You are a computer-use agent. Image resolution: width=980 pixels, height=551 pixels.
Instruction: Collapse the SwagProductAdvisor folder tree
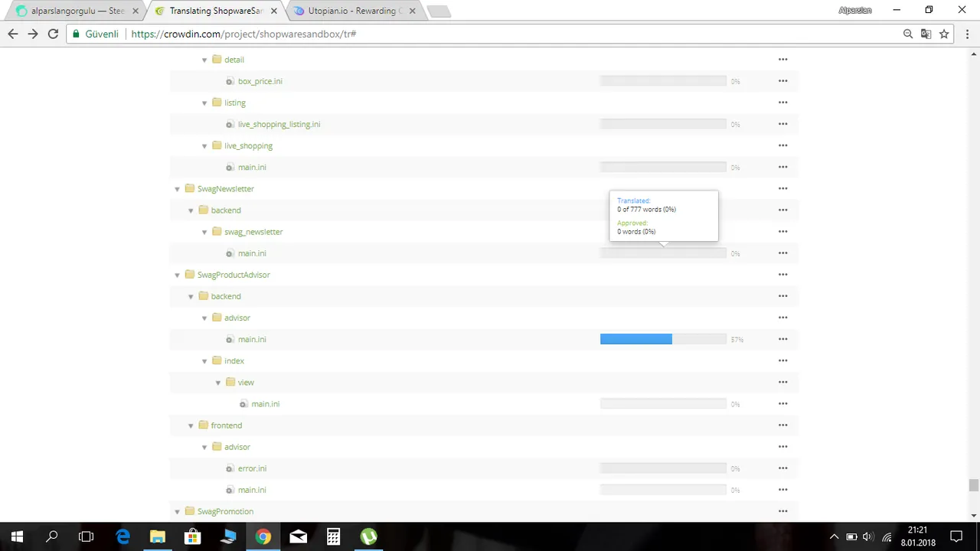click(178, 275)
